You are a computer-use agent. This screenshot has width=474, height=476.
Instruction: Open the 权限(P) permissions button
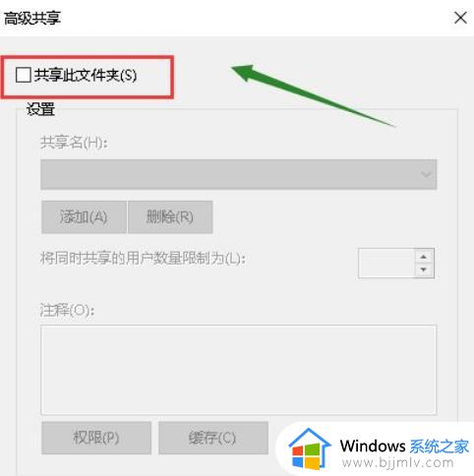tap(96, 438)
